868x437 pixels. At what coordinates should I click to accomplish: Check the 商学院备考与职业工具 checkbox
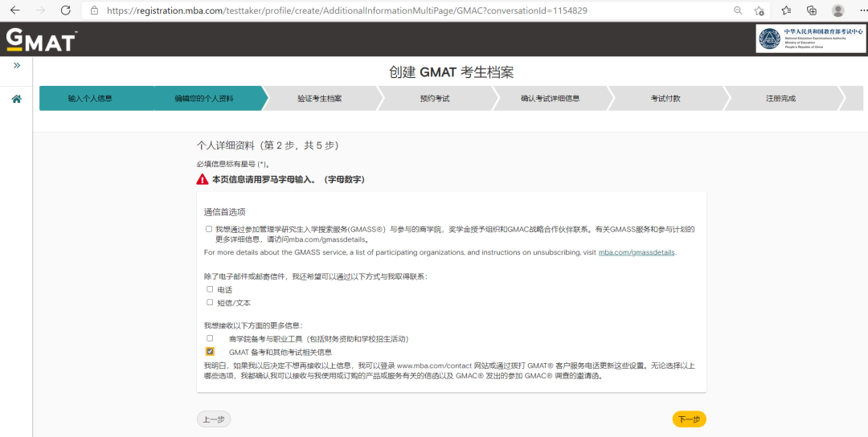click(210, 338)
